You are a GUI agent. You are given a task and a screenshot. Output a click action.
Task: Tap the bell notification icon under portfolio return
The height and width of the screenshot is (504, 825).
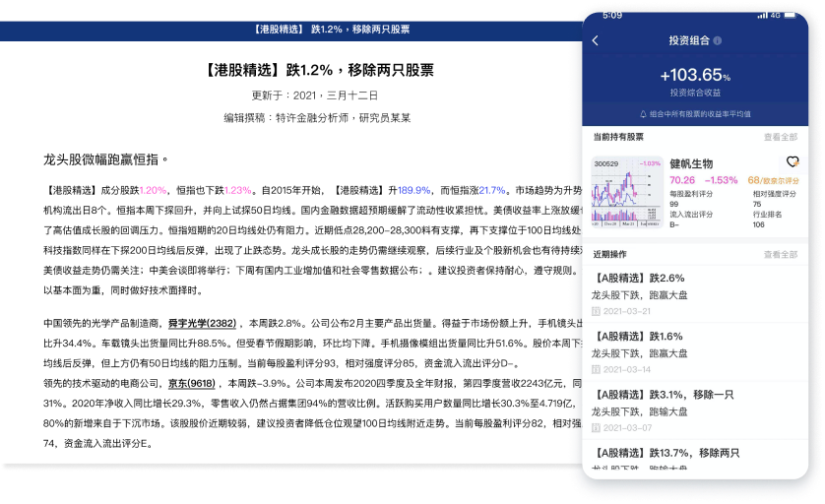click(643, 113)
